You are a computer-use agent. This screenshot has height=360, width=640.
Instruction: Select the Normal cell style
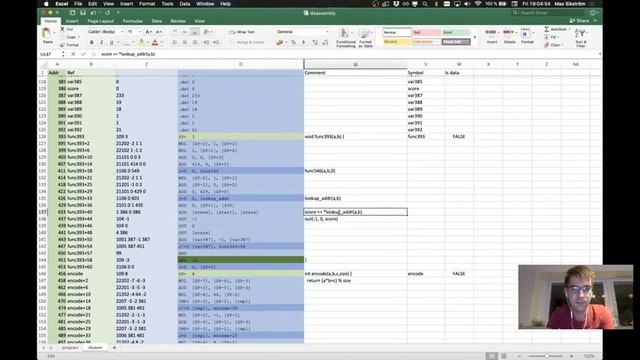pos(397,32)
